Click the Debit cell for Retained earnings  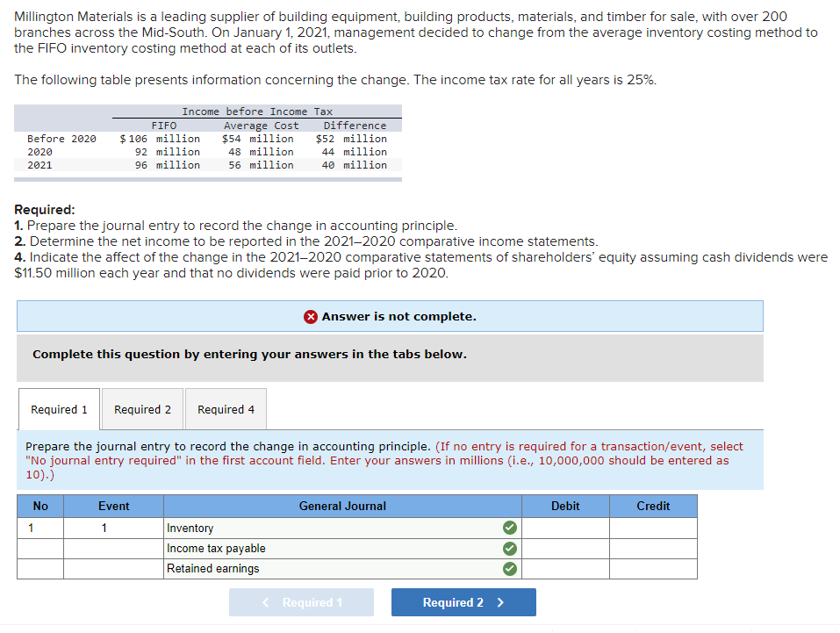click(566, 568)
